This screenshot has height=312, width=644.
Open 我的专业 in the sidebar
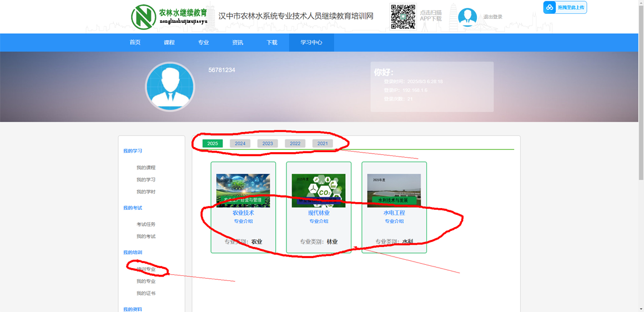tap(146, 281)
